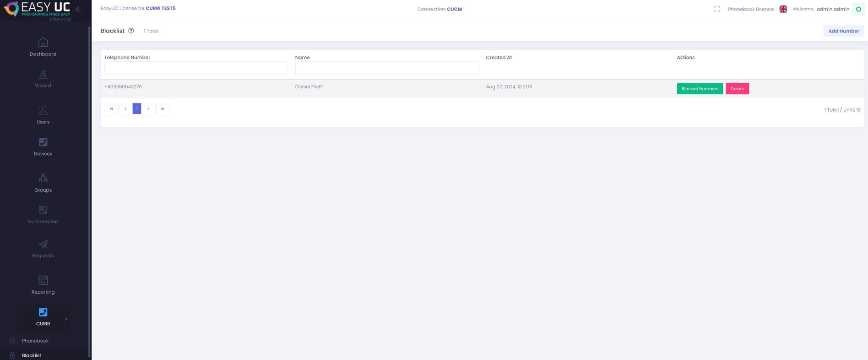Select Blacklist in the CURRI submenu
Viewport: 868px width, 360px height.
point(32,355)
